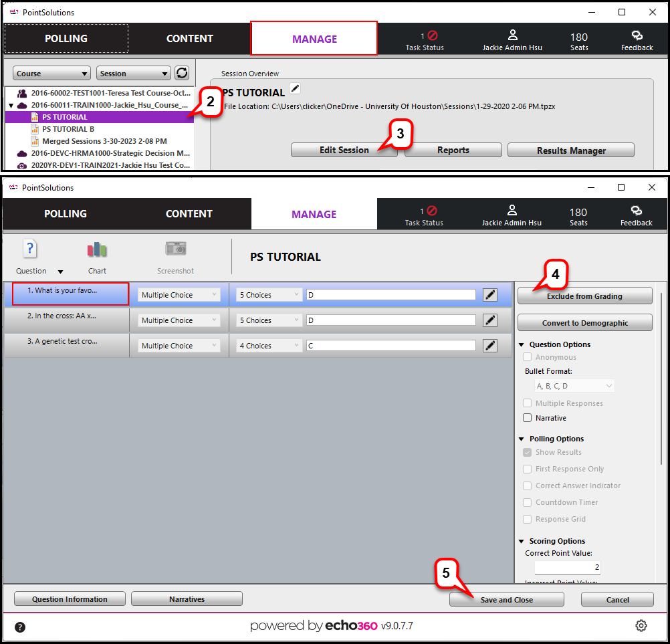Click the Exclude from Grading button
The width and height of the screenshot is (670, 644).
(584, 296)
